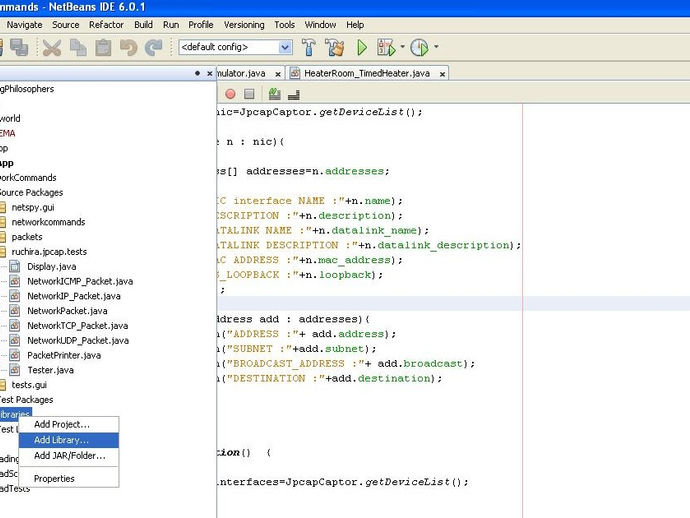Select the tests.gui package
This screenshot has height=518, width=690.
pyautogui.click(x=29, y=385)
